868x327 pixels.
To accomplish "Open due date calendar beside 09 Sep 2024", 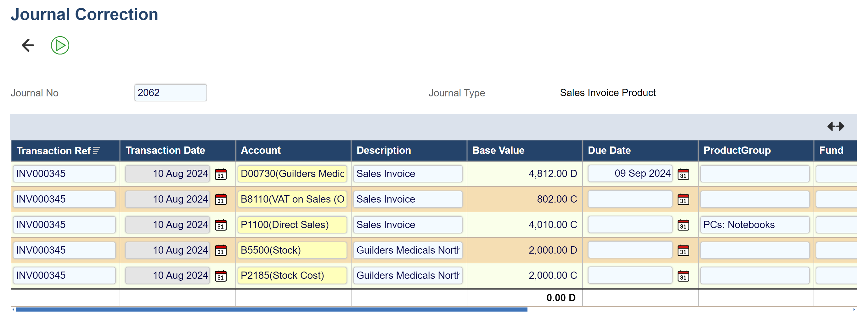I will (683, 174).
